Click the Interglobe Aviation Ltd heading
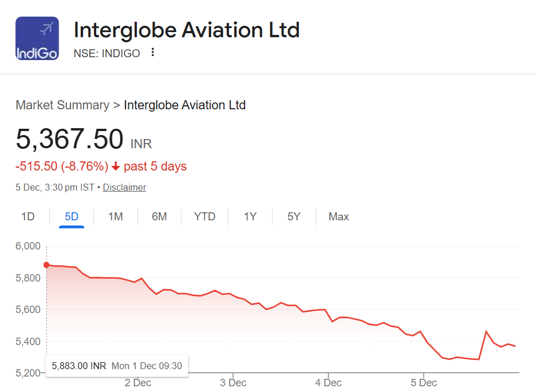 click(x=187, y=30)
